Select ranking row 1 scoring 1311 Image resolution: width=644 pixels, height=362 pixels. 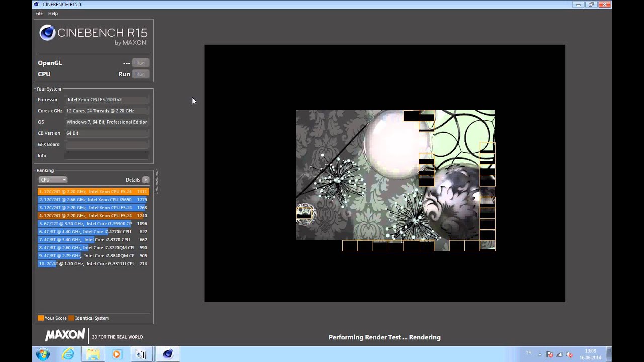click(94, 192)
